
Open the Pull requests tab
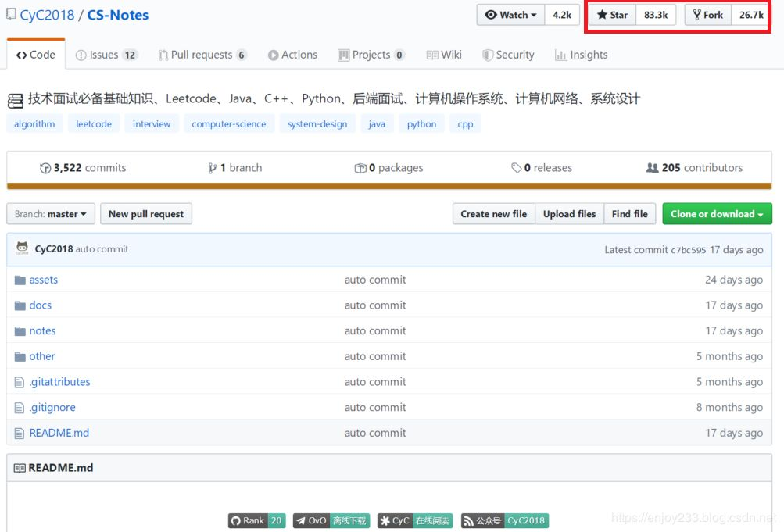pos(202,55)
